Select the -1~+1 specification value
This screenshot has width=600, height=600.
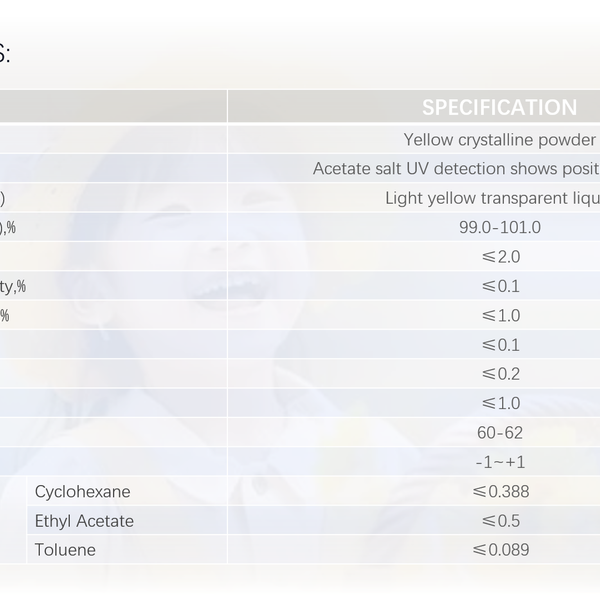click(x=501, y=462)
